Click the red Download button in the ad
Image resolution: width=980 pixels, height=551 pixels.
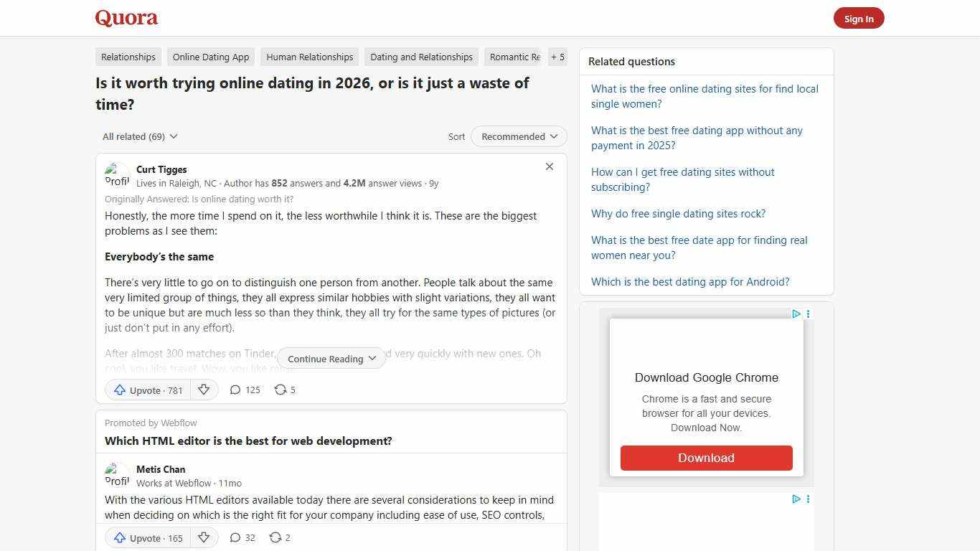[706, 458]
